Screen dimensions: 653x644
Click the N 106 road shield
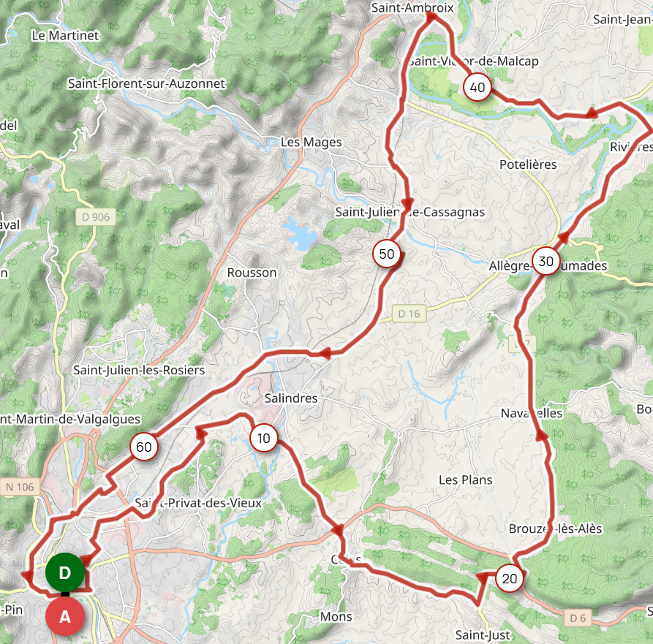[20, 487]
